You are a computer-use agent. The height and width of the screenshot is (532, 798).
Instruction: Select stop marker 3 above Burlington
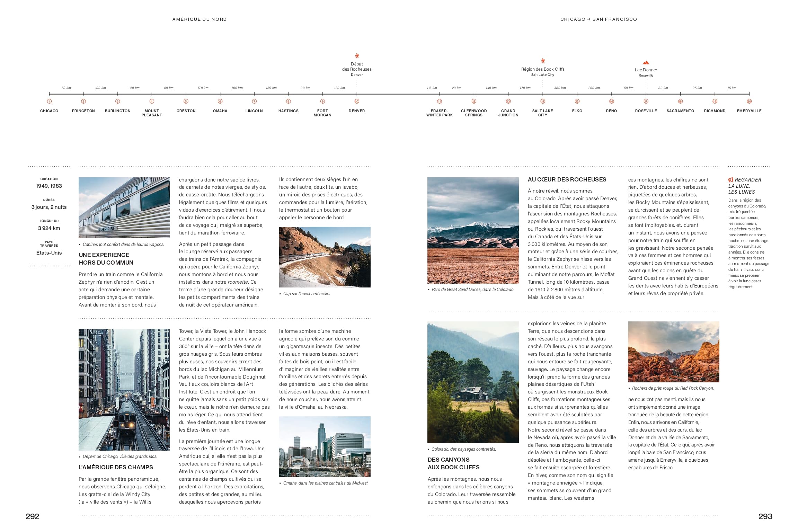[x=118, y=101]
